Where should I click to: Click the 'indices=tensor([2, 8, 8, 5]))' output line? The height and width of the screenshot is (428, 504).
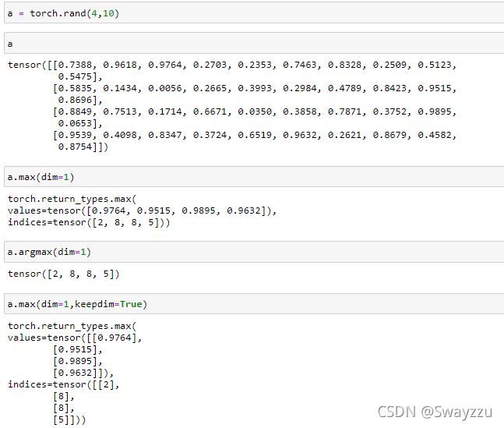click(89, 222)
